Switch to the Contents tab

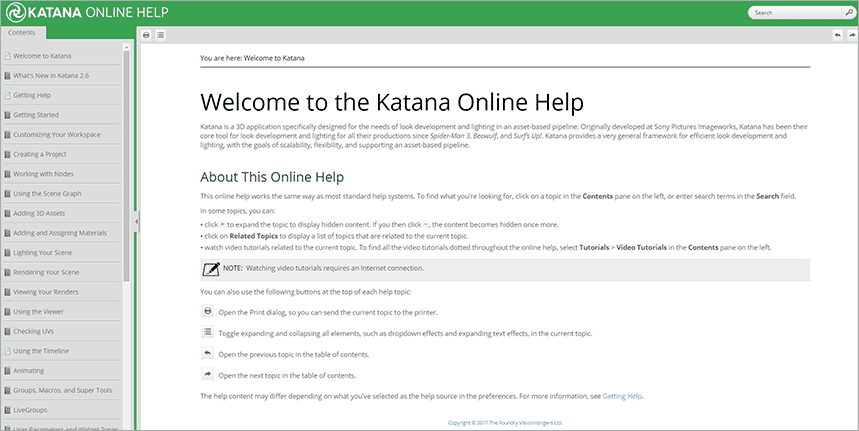point(22,33)
